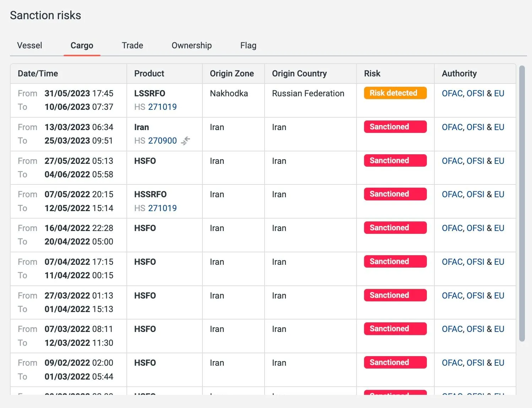The height and width of the screenshot is (408, 532).
Task: Click OFSI link in the 27/05/2022 row
Action: coord(475,161)
